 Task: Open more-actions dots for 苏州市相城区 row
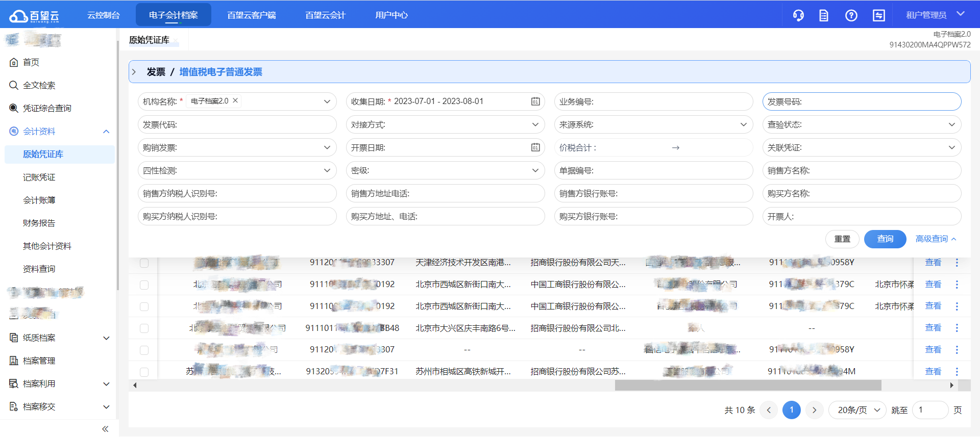957,372
